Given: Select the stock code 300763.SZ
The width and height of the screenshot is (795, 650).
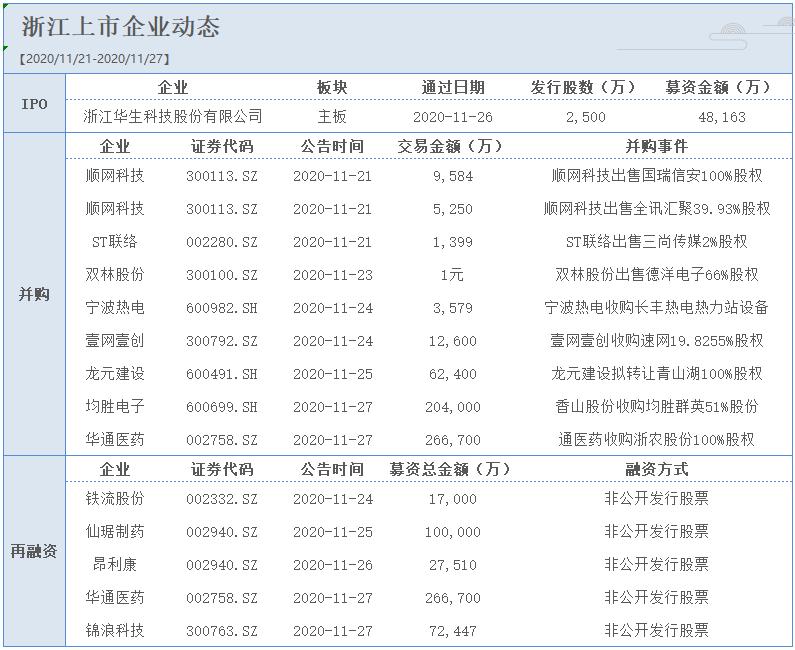Looking at the screenshot, I should pos(222,631).
